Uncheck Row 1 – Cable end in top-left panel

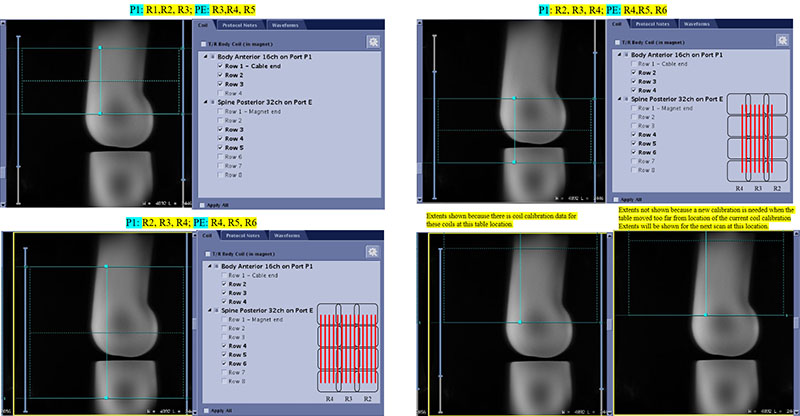220,65
